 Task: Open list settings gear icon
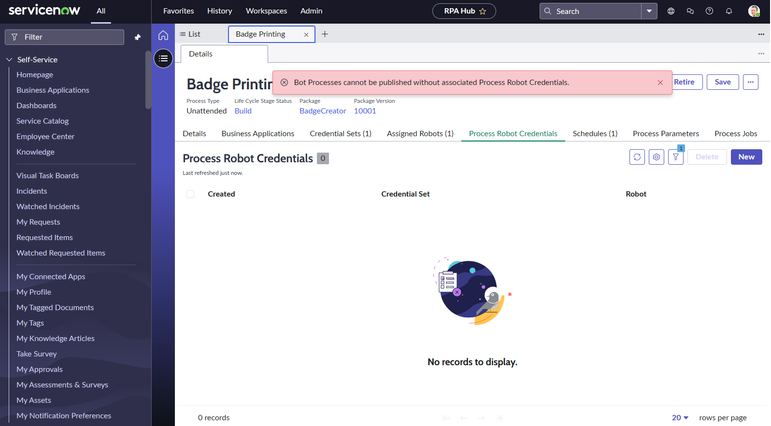point(656,157)
